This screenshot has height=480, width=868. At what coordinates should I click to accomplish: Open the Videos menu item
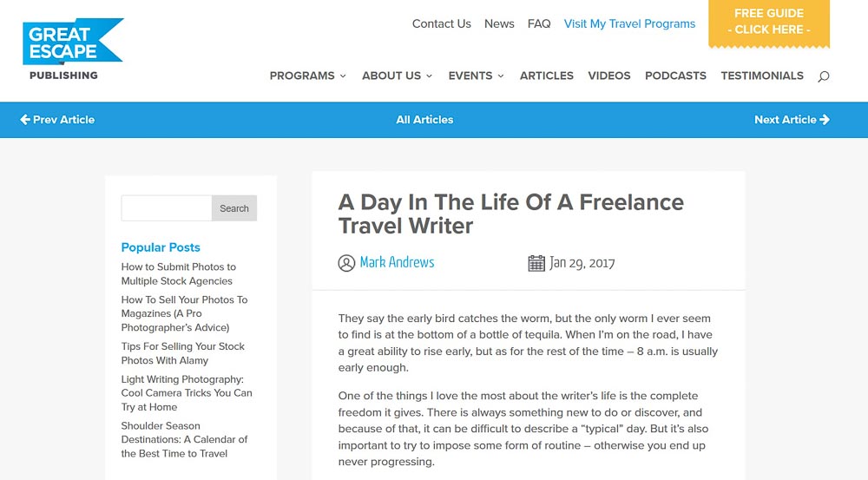coord(609,76)
